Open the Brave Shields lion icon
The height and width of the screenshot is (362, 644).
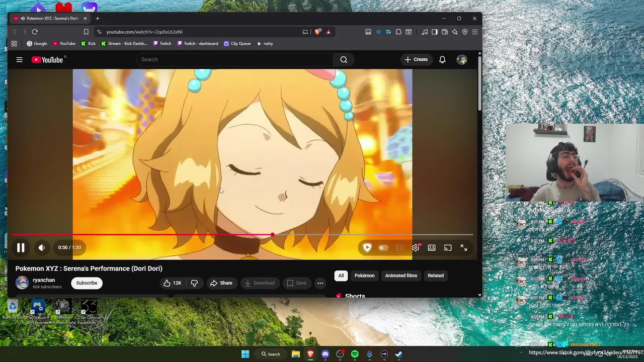click(317, 32)
